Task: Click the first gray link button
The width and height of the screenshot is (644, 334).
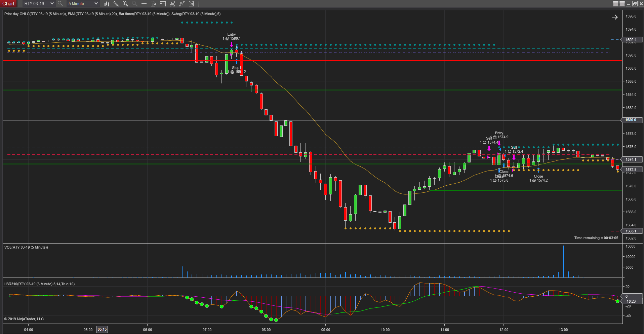Action: point(616,4)
